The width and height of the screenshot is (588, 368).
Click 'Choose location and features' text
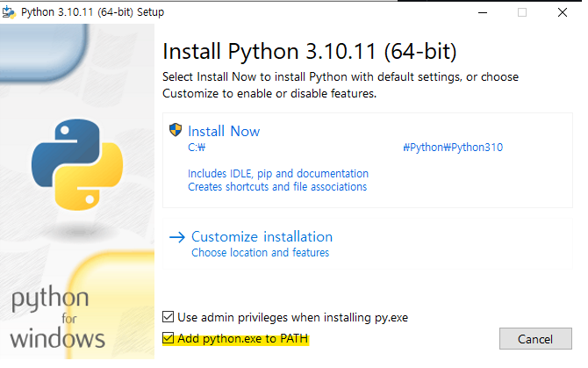261,253
